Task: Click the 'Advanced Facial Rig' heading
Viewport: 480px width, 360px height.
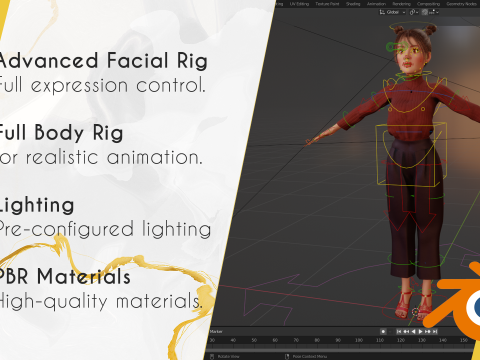Action: (x=103, y=61)
